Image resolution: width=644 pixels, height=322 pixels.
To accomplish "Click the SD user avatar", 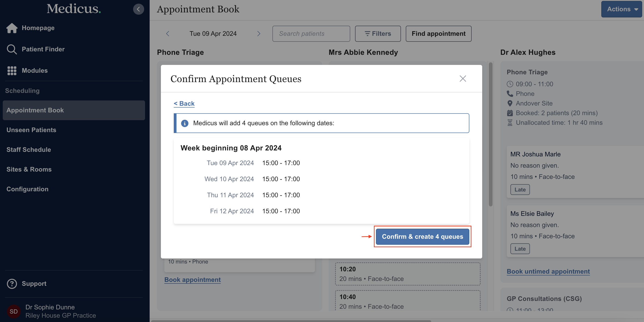I will pos(14,311).
